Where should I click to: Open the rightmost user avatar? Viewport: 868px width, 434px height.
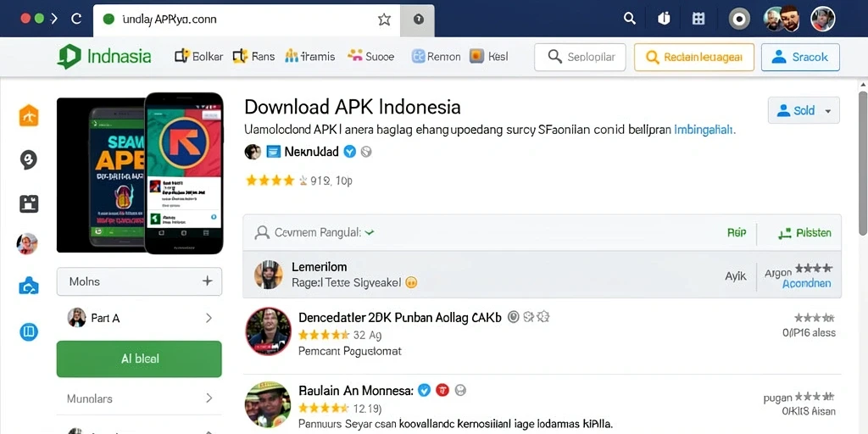point(822,19)
